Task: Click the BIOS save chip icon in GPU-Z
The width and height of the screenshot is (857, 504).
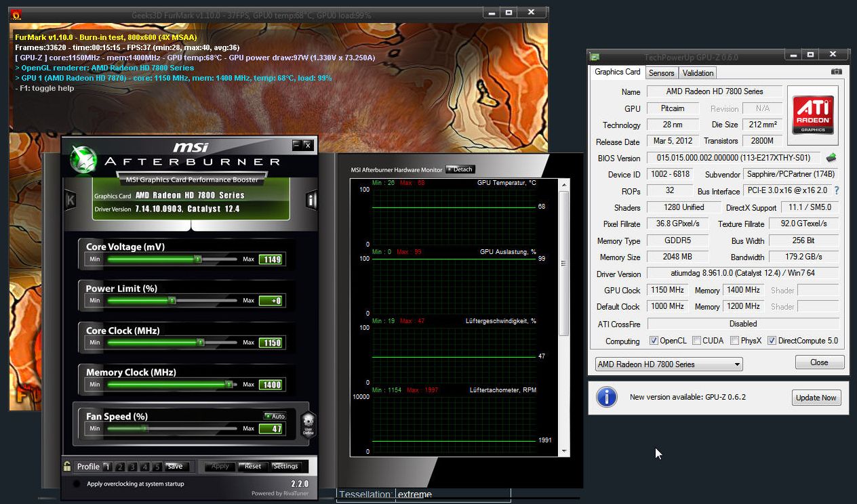Action: click(831, 158)
